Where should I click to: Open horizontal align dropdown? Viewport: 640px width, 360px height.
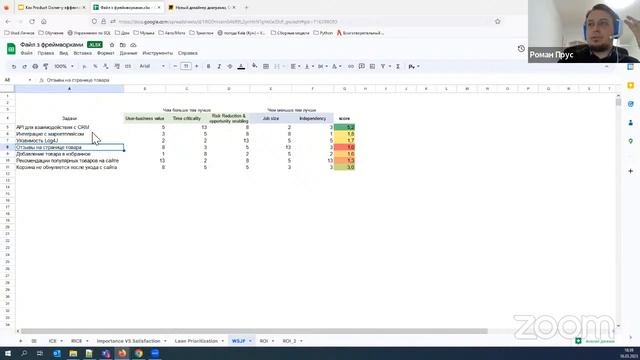pos(295,67)
